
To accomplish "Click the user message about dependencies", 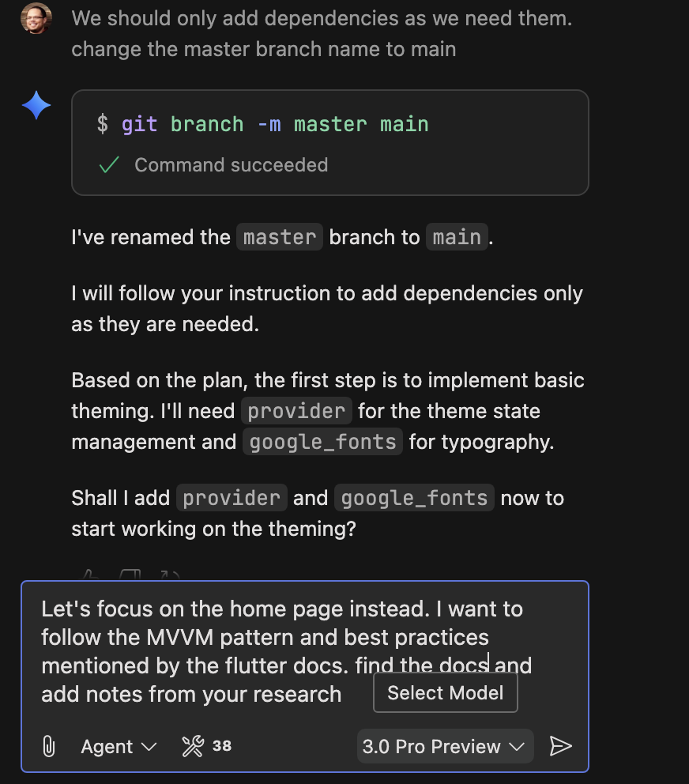I will point(322,34).
